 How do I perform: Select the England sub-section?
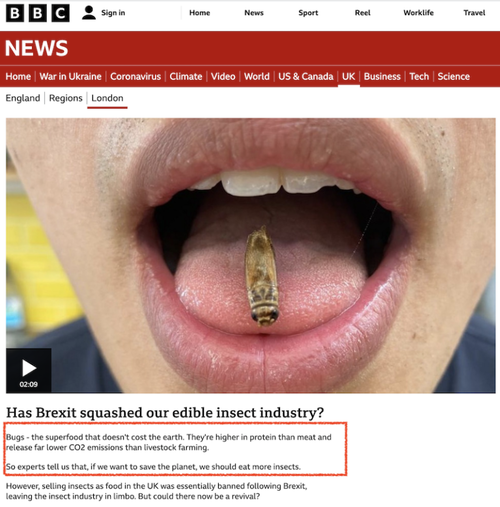tap(23, 98)
